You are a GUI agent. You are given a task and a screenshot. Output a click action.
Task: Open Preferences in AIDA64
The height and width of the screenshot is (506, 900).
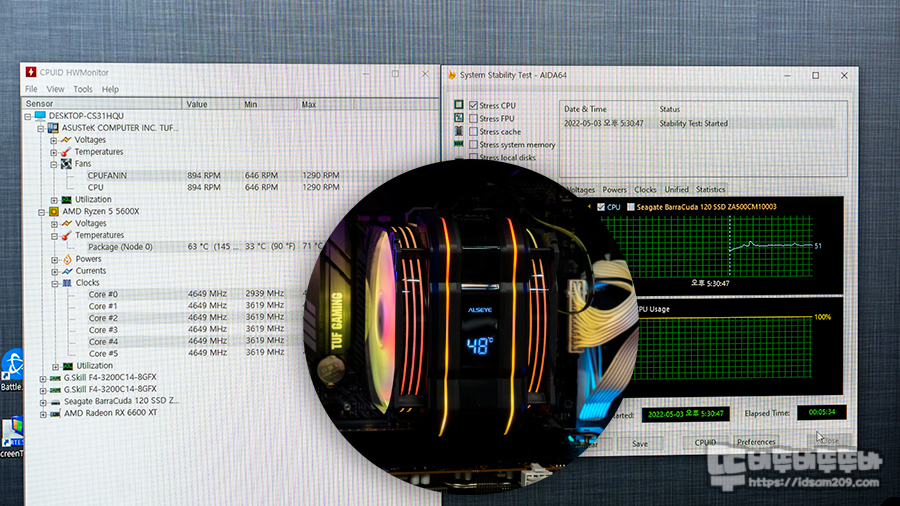756,442
